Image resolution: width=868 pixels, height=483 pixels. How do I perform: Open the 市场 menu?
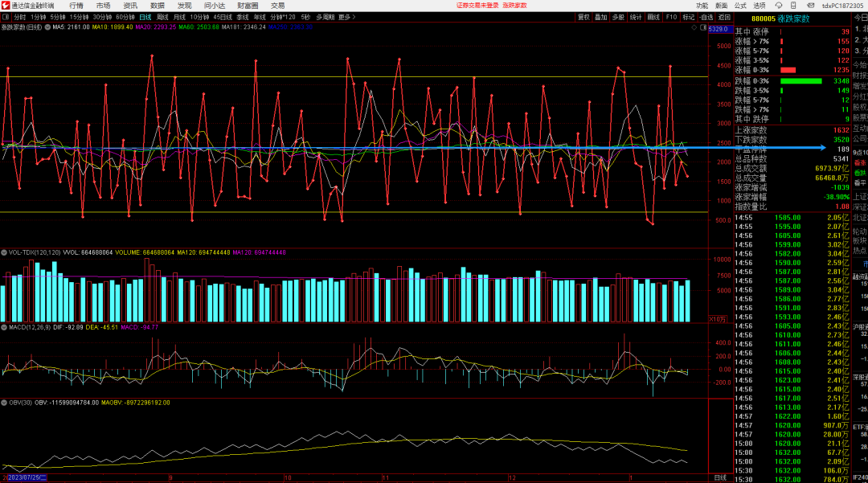click(x=103, y=6)
